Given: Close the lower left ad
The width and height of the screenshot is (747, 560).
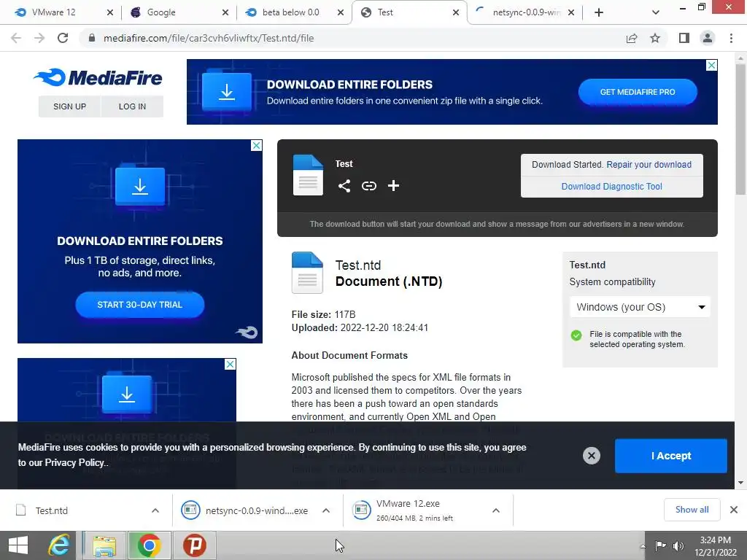Looking at the screenshot, I should [230, 365].
